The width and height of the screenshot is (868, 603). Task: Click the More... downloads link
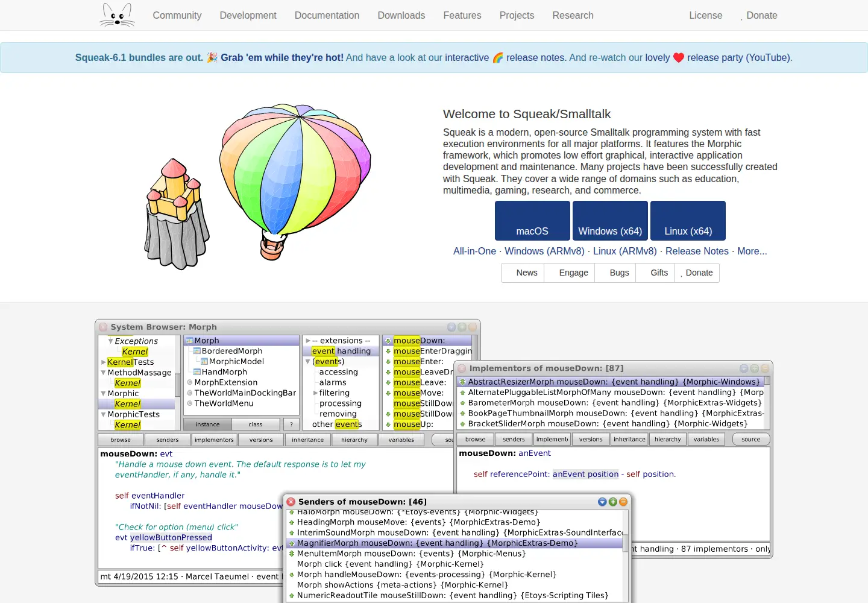tap(752, 251)
